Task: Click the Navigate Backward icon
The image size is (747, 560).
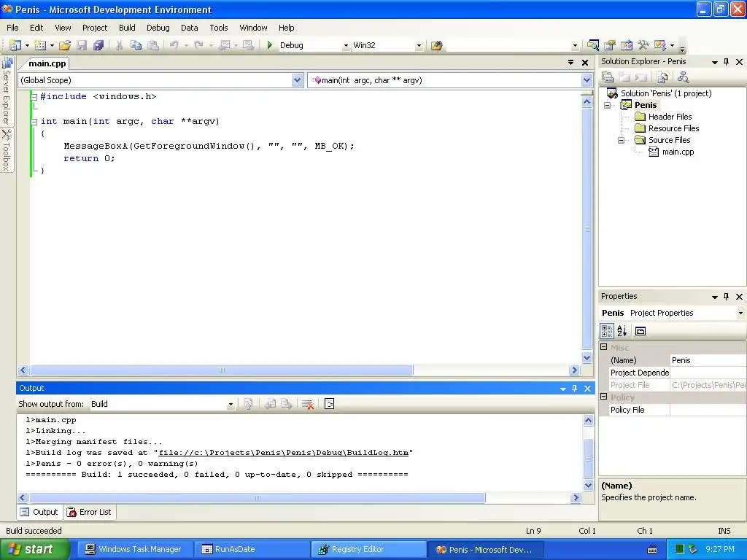Action: point(225,45)
